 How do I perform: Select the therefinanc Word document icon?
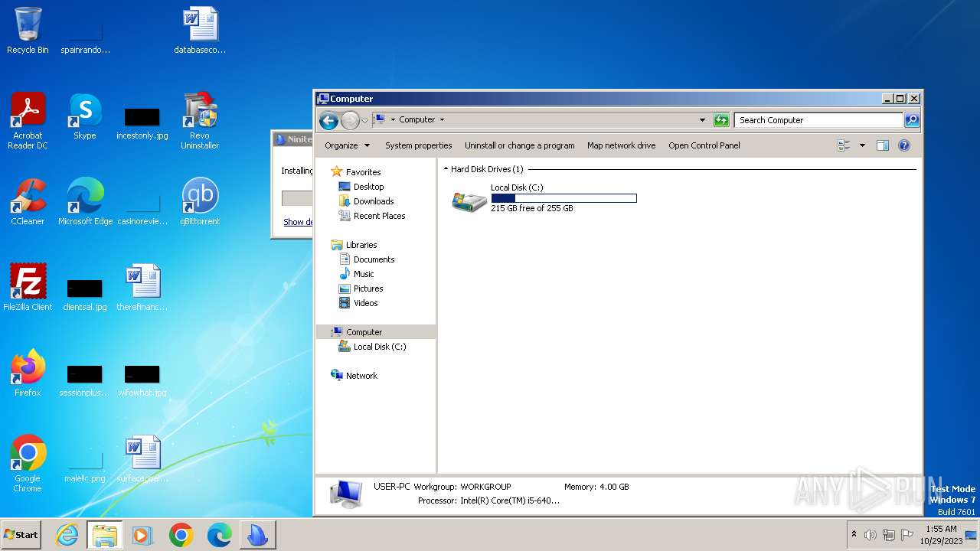(142, 288)
